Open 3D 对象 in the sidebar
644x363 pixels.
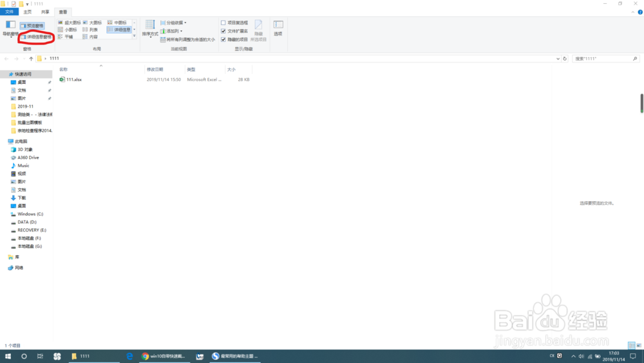pos(25,150)
